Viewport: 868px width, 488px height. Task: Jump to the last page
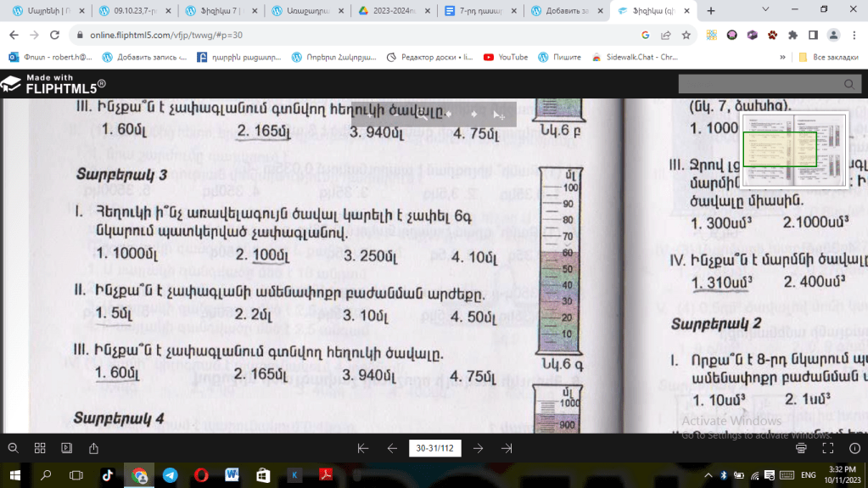(x=507, y=448)
